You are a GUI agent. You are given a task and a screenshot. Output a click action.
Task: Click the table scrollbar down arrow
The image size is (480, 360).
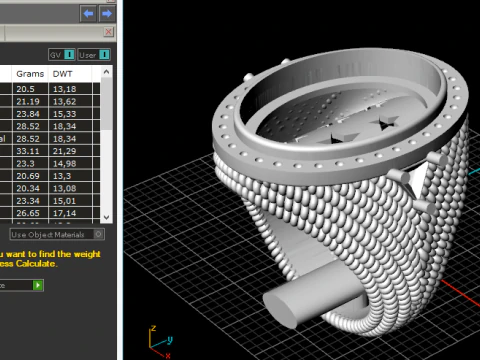coord(106,218)
